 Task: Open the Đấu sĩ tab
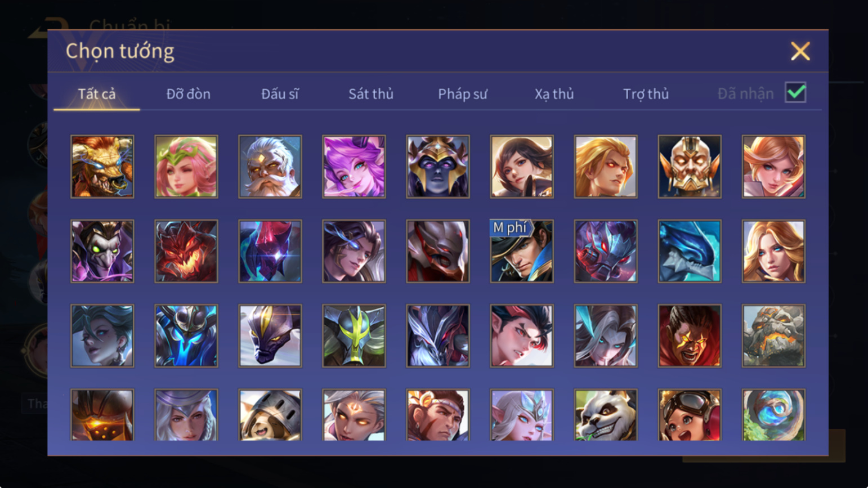(x=280, y=94)
